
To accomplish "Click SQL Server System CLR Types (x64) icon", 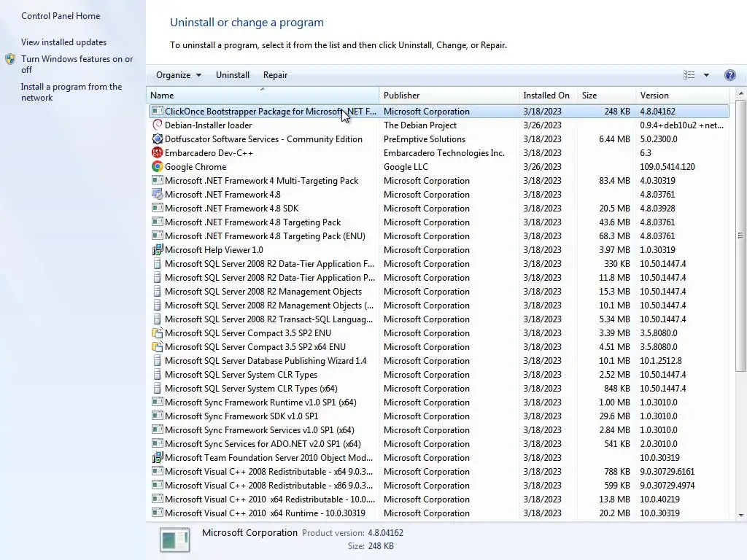I will click(158, 388).
